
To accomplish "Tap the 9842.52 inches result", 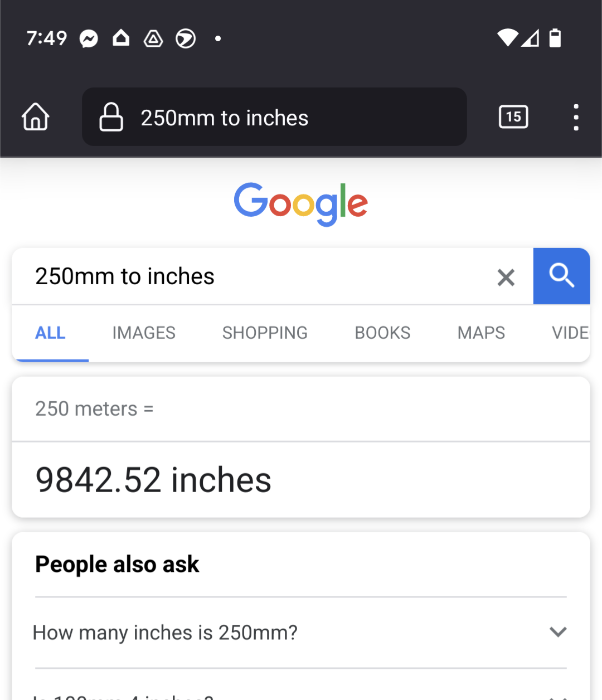I will [x=153, y=480].
